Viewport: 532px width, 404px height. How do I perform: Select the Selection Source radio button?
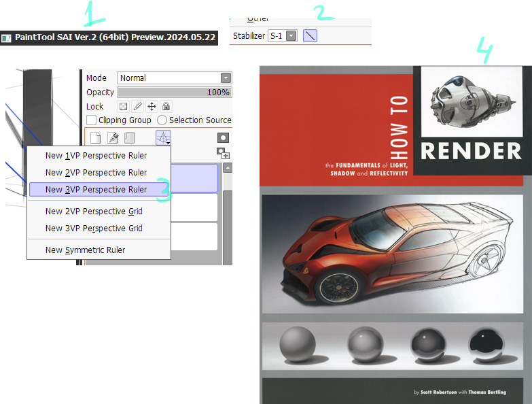[162, 120]
